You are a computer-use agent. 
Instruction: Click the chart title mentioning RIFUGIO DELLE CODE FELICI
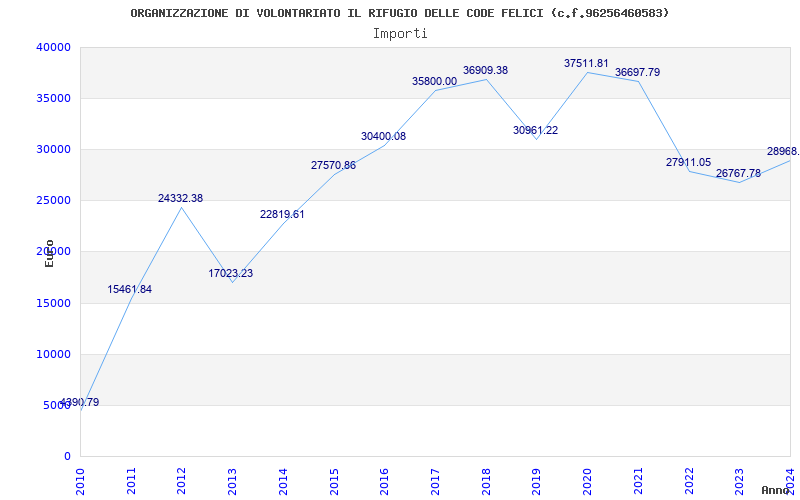[x=399, y=13]
